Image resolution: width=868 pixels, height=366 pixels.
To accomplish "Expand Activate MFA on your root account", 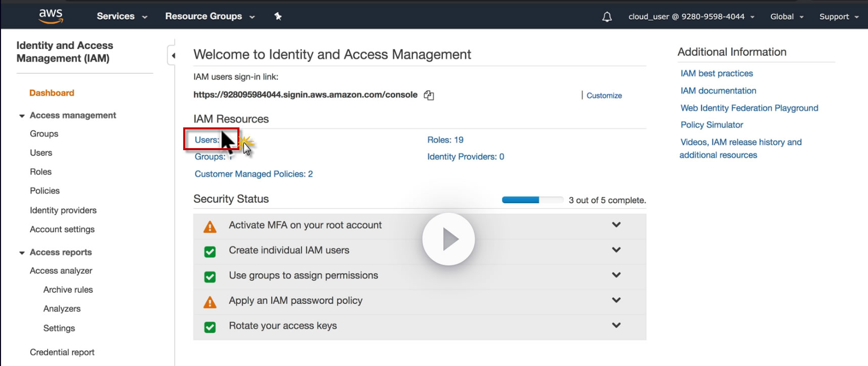I will pyautogui.click(x=616, y=225).
